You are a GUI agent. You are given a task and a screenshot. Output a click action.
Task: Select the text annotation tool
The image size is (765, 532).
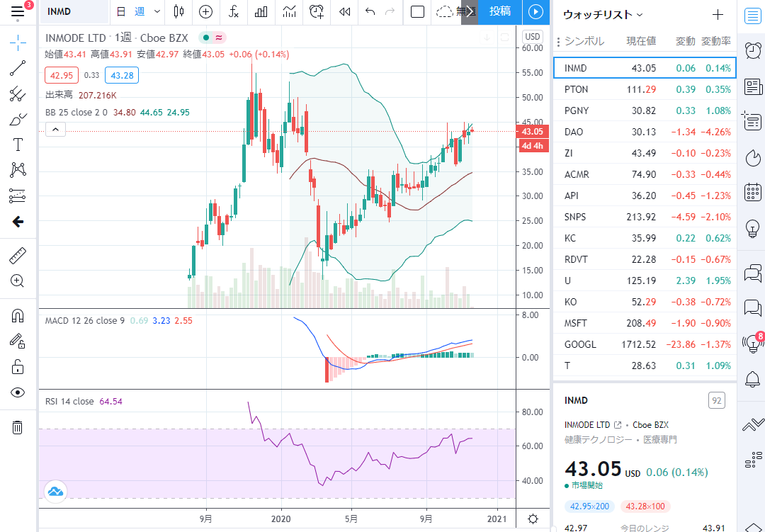point(18,145)
